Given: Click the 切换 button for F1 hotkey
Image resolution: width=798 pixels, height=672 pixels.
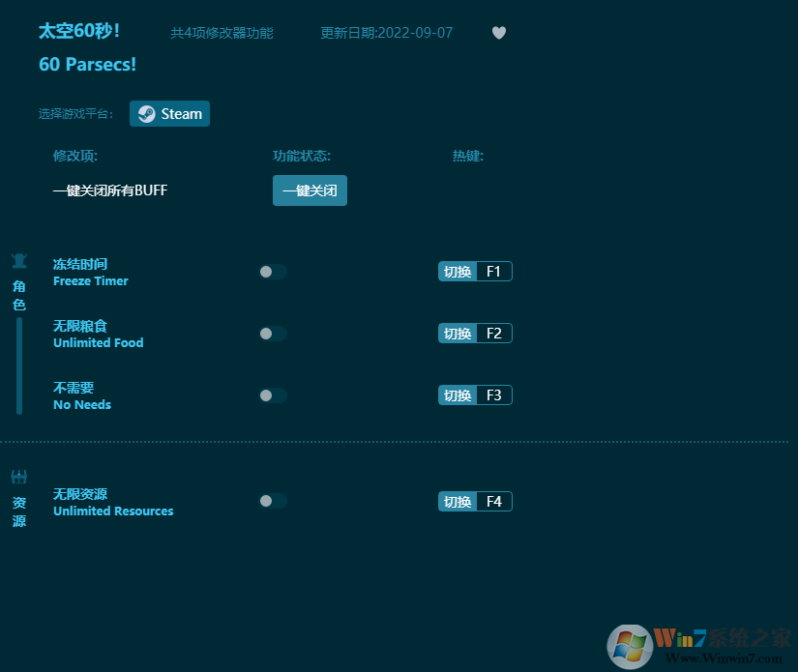Looking at the screenshot, I should 458,272.
